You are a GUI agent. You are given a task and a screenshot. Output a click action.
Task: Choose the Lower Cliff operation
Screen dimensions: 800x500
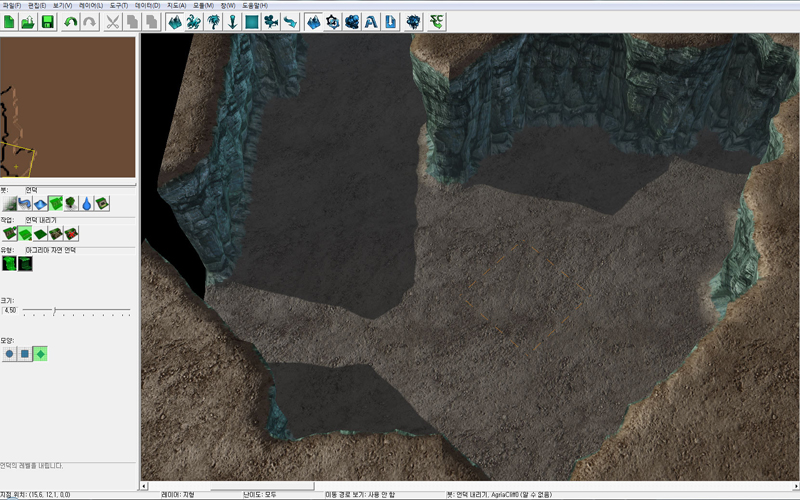click(x=24, y=234)
